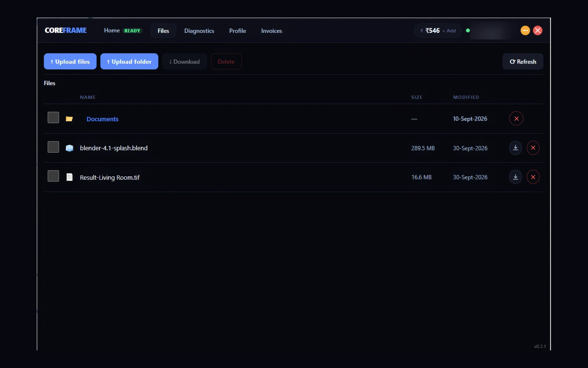Screen dimensions: 588x368
Task: Tick the checkbox for Documents folder
Action: click(53, 117)
